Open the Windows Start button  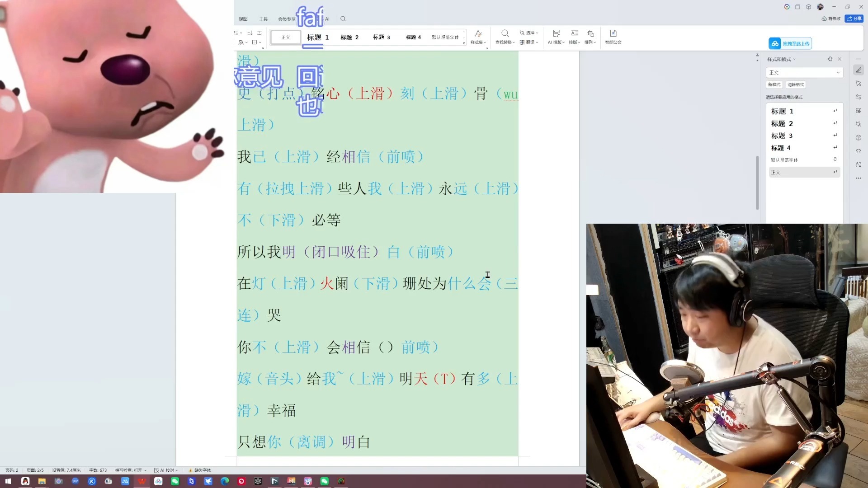tap(8, 481)
